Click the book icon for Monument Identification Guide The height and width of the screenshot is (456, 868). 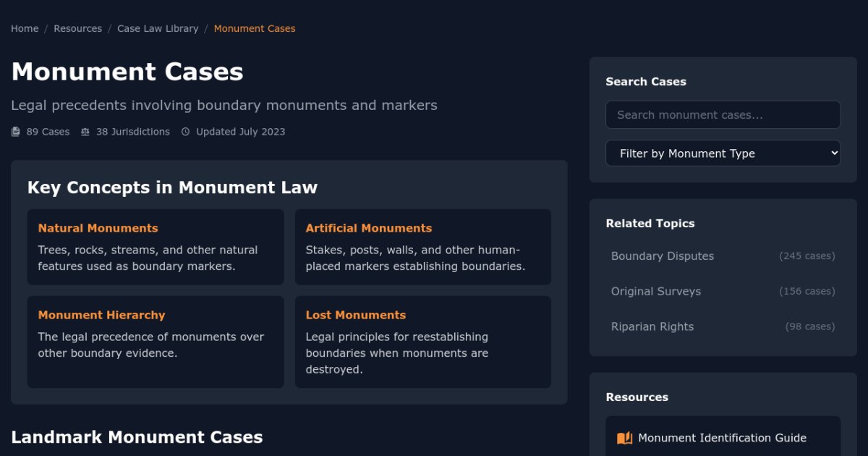coord(624,438)
